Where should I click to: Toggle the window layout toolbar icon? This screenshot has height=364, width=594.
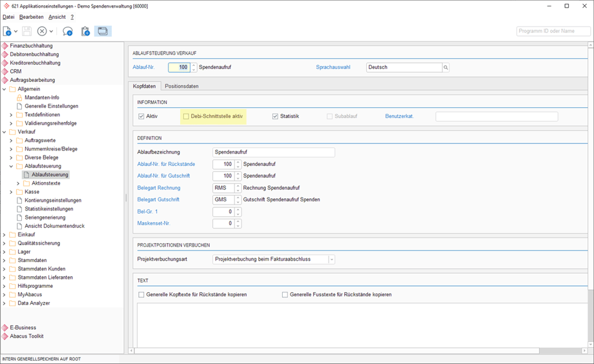[x=103, y=31]
